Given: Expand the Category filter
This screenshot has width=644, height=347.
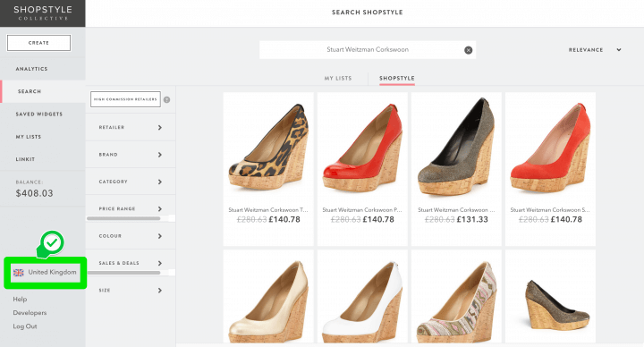Looking at the screenshot, I should (131, 182).
